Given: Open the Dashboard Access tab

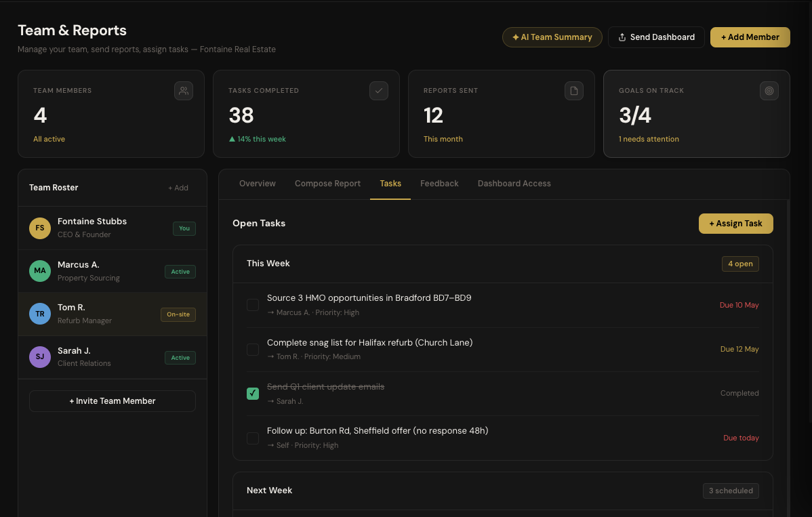Looking at the screenshot, I should 514,184.
